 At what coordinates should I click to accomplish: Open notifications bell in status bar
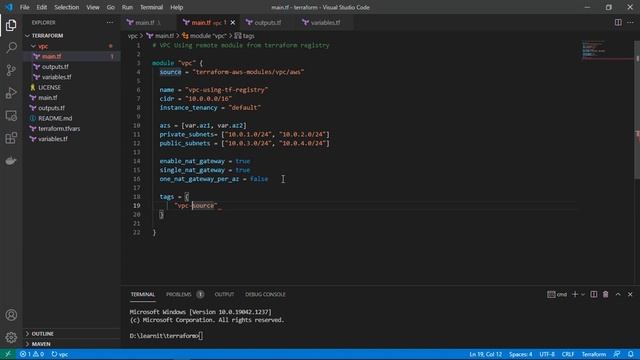click(631, 354)
